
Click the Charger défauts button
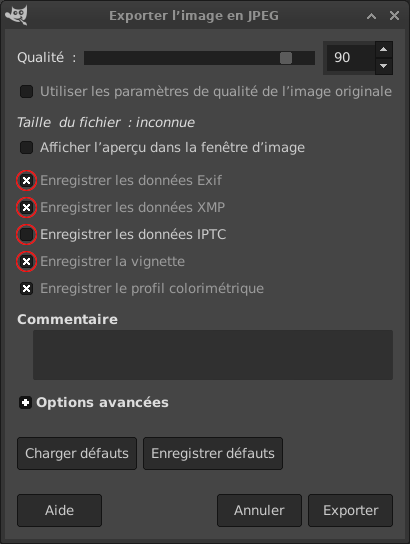[77, 453]
